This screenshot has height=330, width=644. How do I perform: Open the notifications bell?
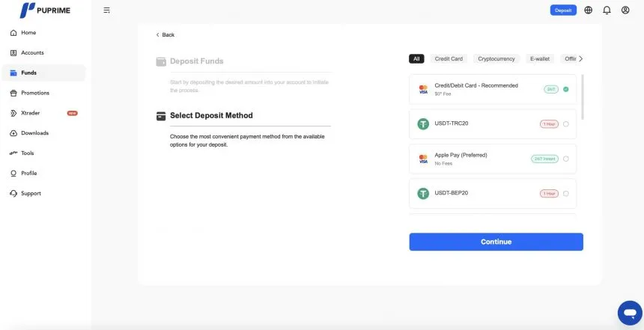click(x=607, y=10)
